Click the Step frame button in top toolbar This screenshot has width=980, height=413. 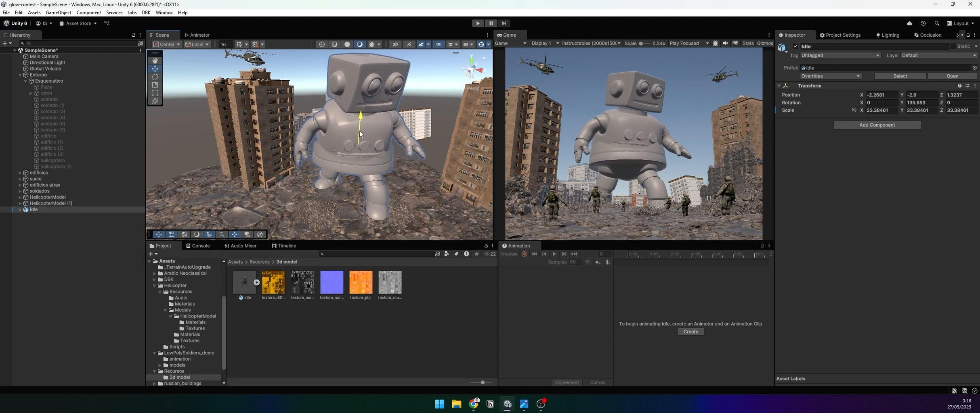pos(504,23)
